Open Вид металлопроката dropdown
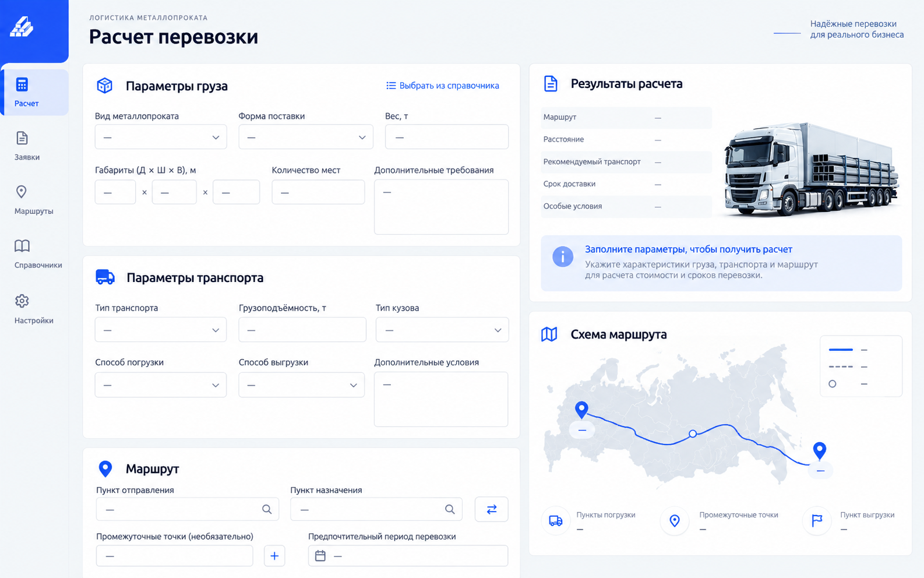This screenshot has width=924, height=578. point(161,137)
